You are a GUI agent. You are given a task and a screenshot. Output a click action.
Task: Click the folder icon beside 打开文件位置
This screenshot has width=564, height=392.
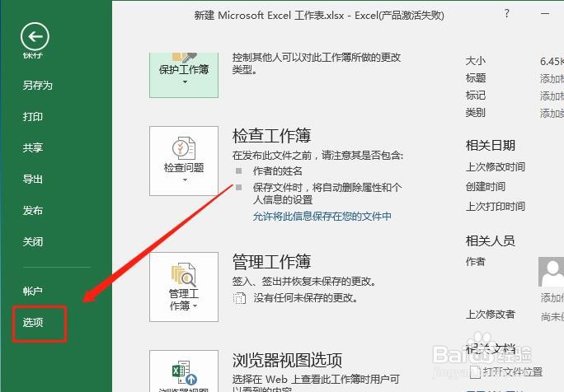[x=475, y=372]
